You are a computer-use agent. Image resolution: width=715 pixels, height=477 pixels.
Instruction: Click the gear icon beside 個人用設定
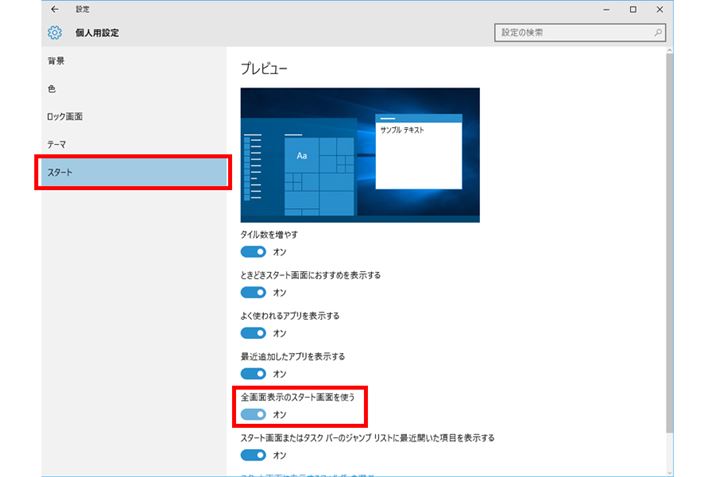coord(55,33)
